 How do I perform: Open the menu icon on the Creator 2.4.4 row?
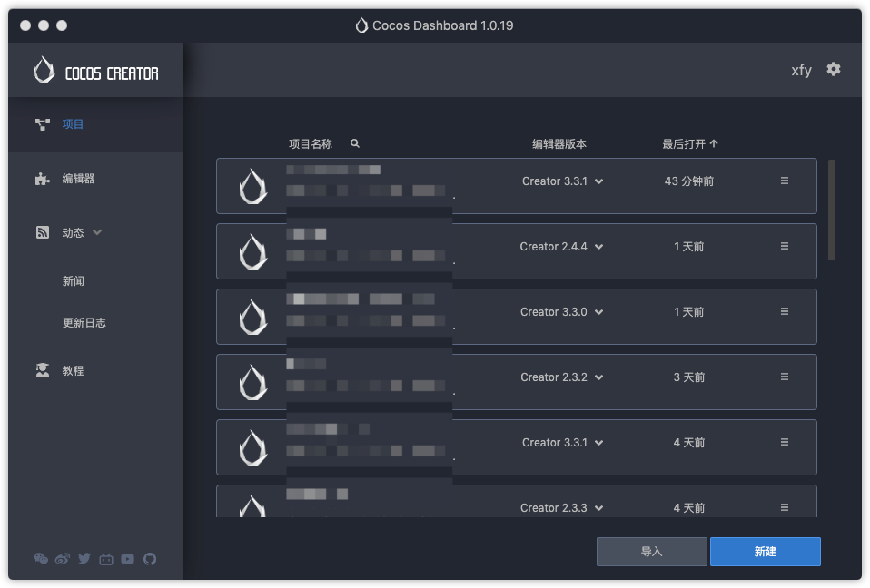pos(785,246)
